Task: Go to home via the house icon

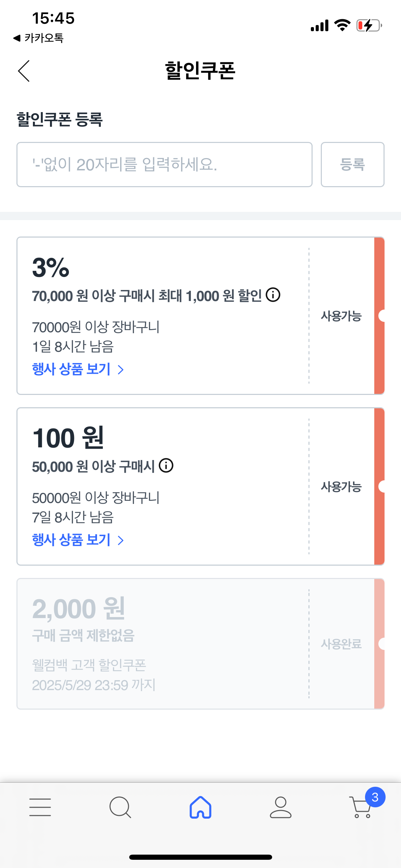Action: 200,807
